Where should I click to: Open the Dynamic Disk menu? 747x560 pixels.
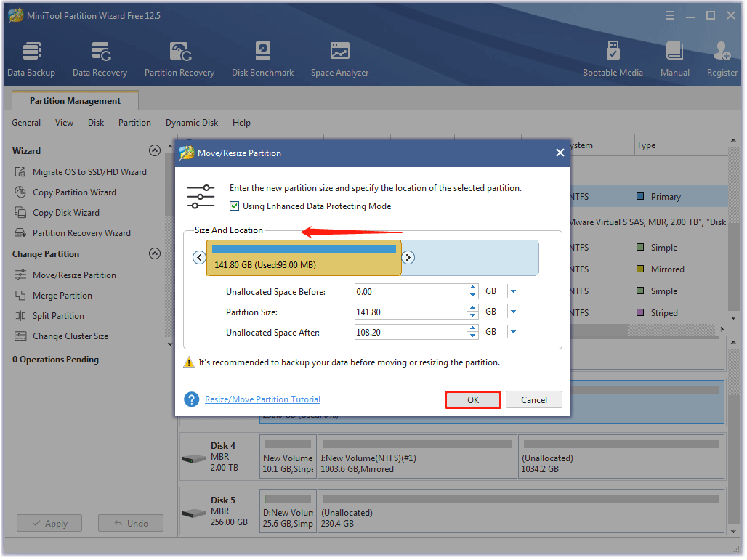[x=192, y=122]
